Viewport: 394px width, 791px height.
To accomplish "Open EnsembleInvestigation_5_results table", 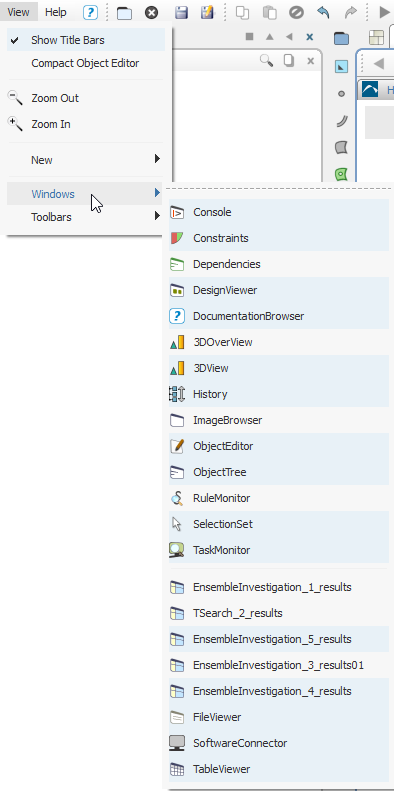I will point(278,639).
